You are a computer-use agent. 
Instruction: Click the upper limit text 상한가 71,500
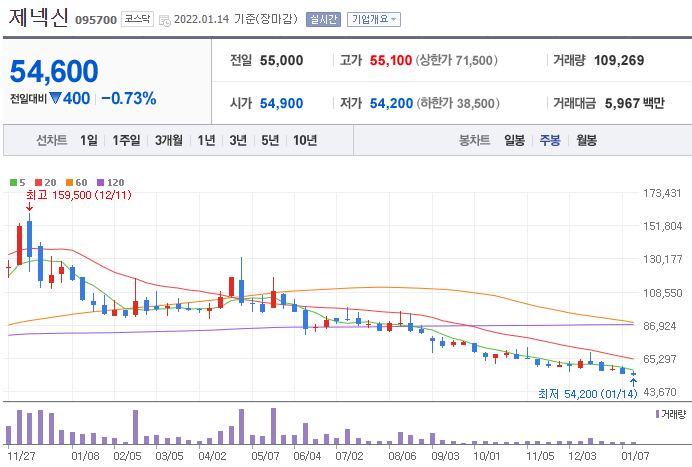point(456,60)
